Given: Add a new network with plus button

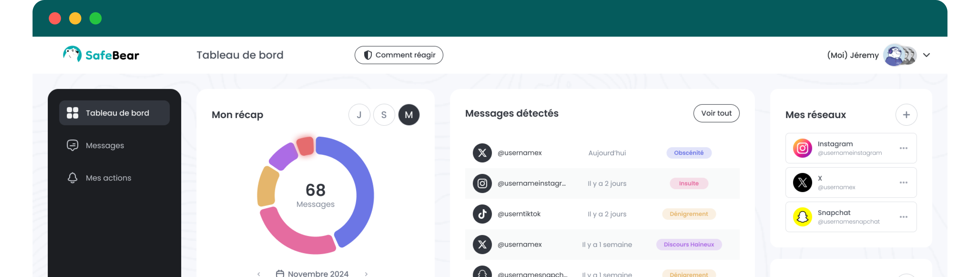Looking at the screenshot, I should (906, 115).
